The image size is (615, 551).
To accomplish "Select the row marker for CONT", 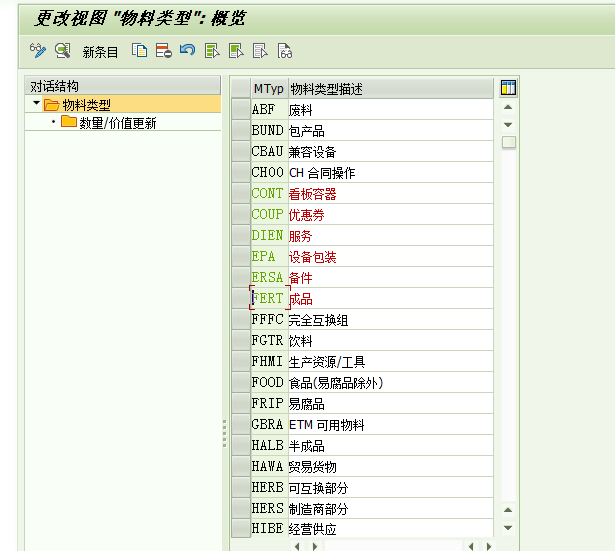I will click(240, 193).
